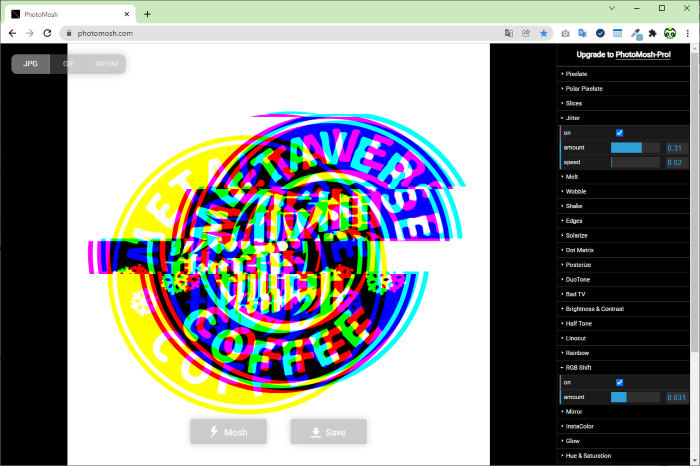
Task: Save the moshed image
Action: [x=329, y=432]
